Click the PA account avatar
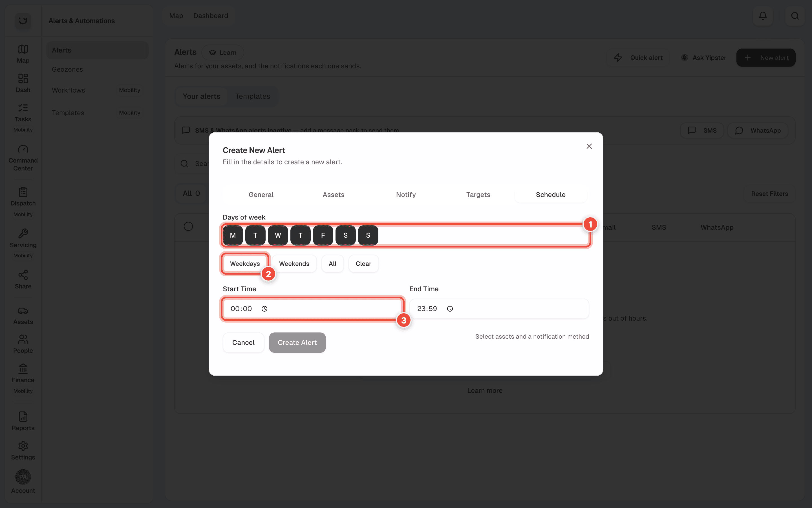The width and height of the screenshot is (812, 508). click(x=23, y=477)
